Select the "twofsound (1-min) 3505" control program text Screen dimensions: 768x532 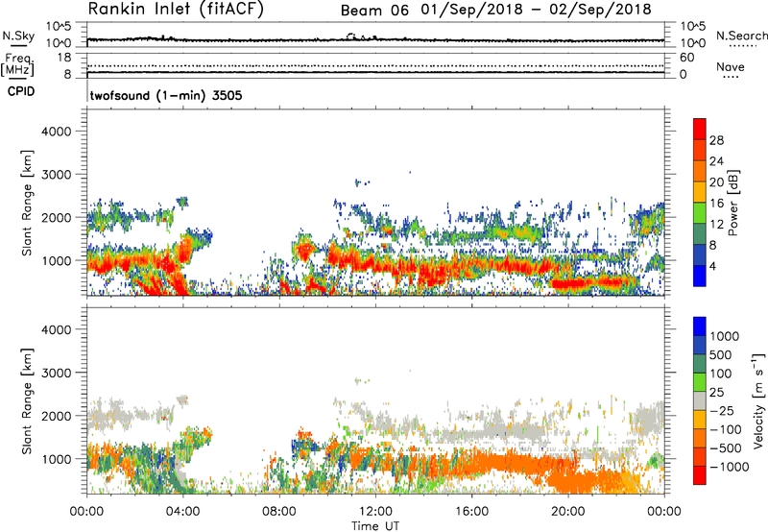click(x=166, y=95)
